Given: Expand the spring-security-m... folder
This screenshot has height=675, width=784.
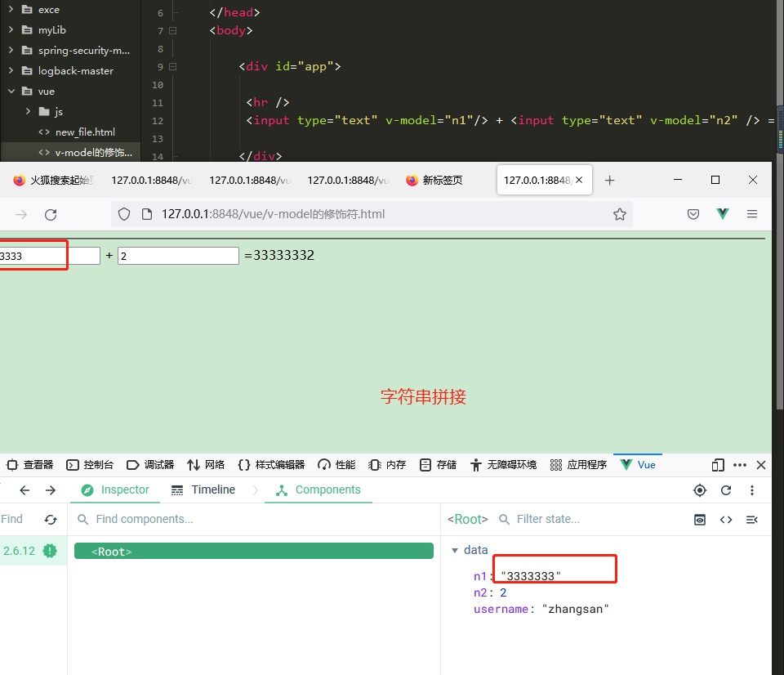Looking at the screenshot, I should click(x=11, y=51).
